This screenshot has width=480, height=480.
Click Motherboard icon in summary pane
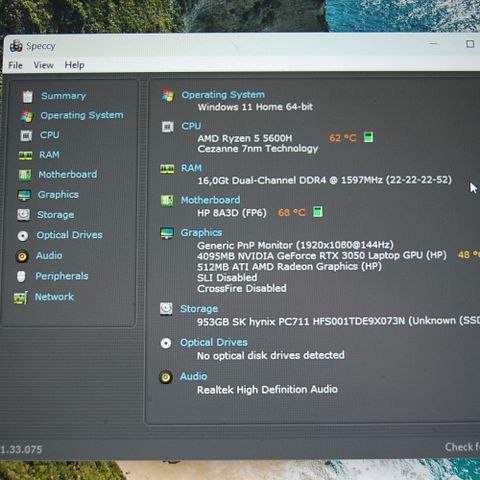167,201
